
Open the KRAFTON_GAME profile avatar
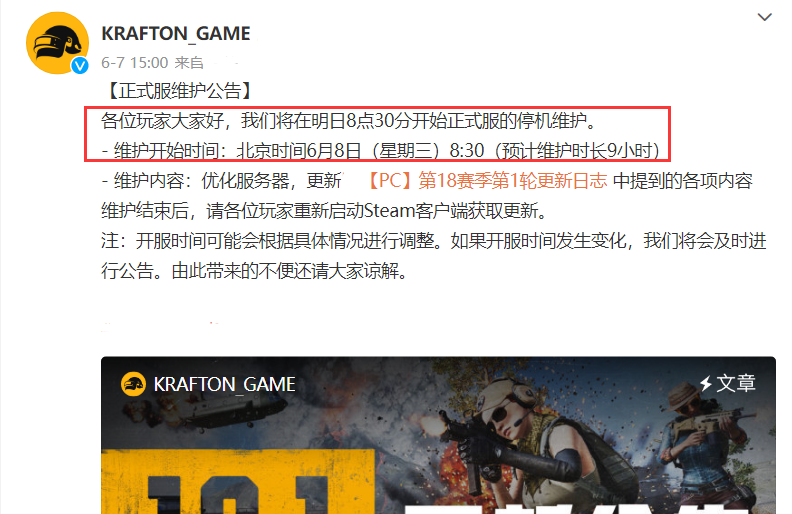click(x=57, y=42)
